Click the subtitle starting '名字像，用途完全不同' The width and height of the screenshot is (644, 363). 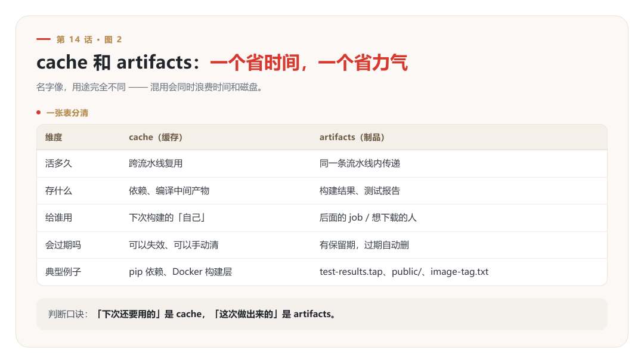pos(150,87)
